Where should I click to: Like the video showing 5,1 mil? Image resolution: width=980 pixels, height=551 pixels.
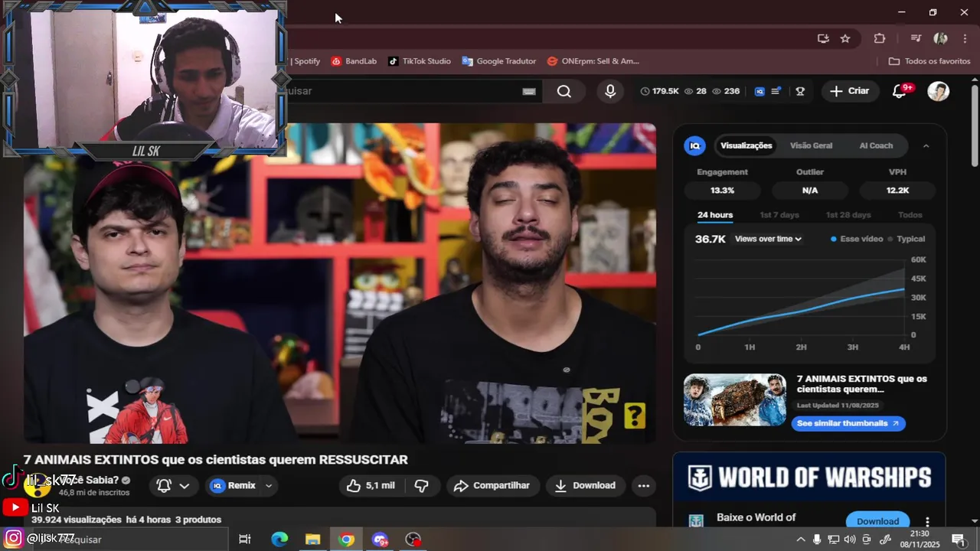pyautogui.click(x=371, y=486)
